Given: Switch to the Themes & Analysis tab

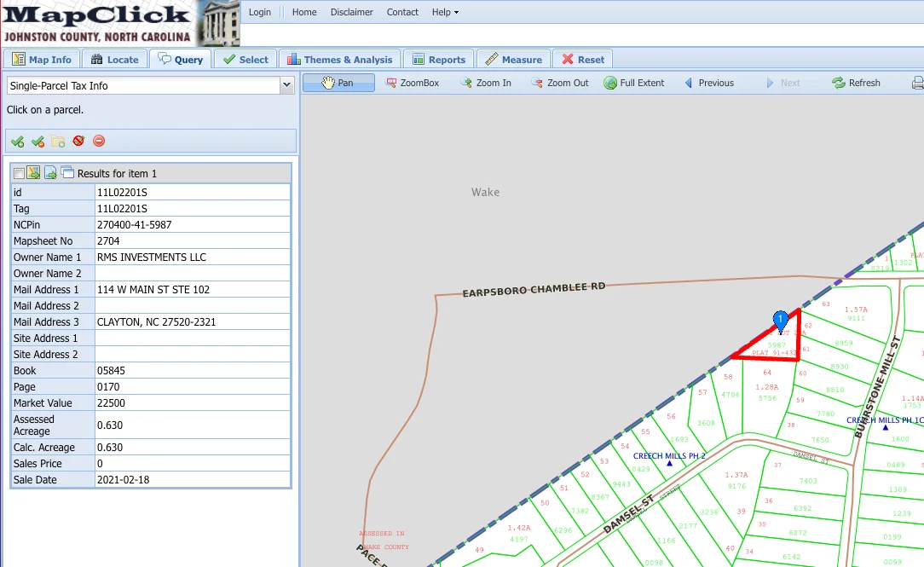Looking at the screenshot, I should 339,60.
